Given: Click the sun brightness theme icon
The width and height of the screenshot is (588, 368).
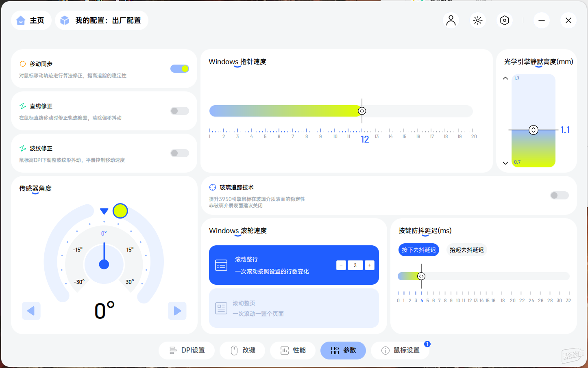Looking at the screenshot, I should tap(477, 20).
